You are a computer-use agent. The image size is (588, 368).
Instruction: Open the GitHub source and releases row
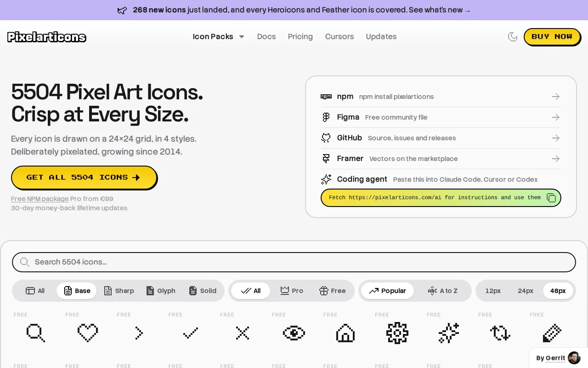[x=441, y=138]
